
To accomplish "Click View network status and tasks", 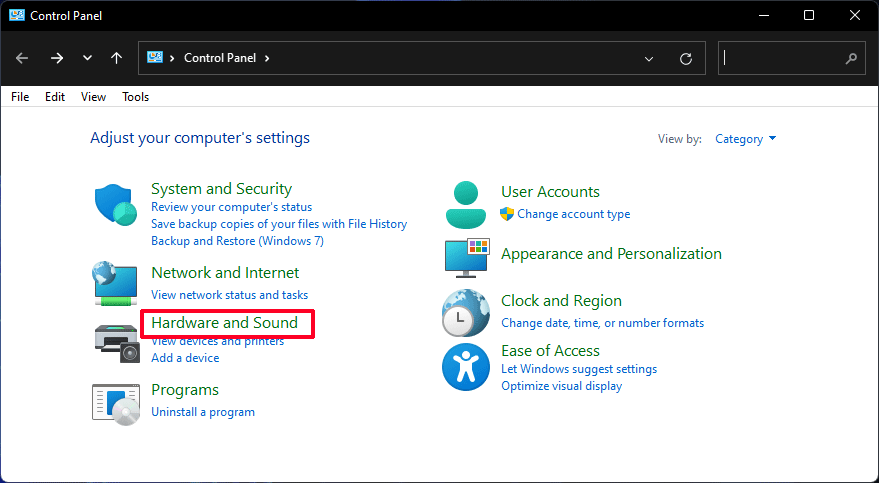I will pyautogui.click(x=230, y=295).
